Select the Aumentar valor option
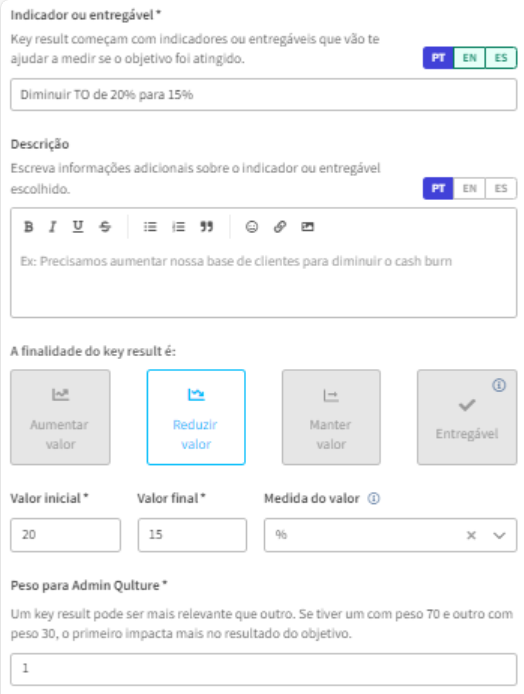The width and height of the screenshot is (524, 694). click(60, 417)
